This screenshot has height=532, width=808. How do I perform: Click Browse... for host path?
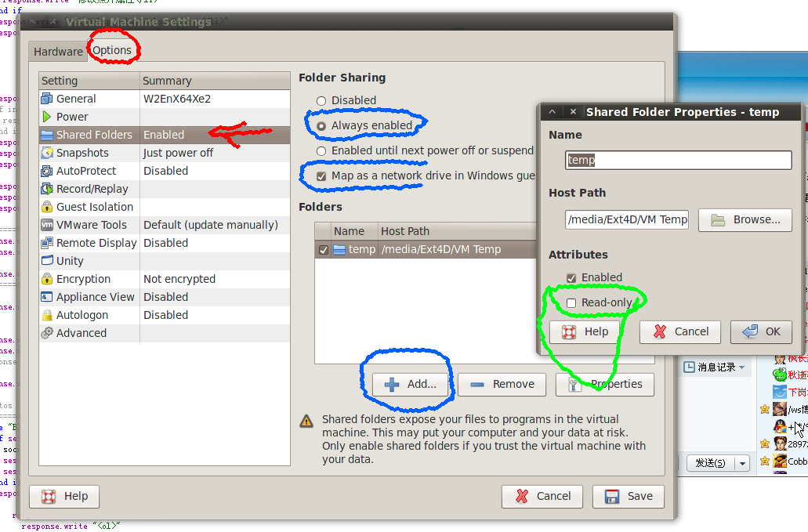click(x=745, y=220)
